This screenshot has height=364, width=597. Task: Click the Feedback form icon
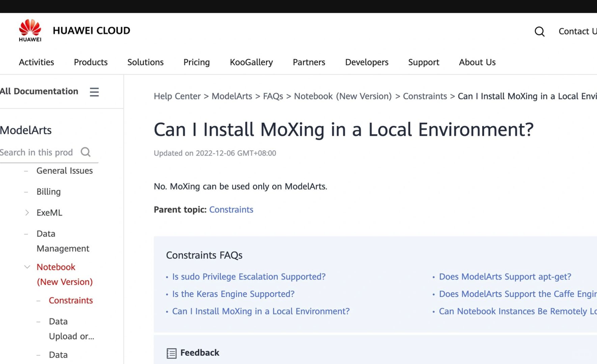point(171,353)
